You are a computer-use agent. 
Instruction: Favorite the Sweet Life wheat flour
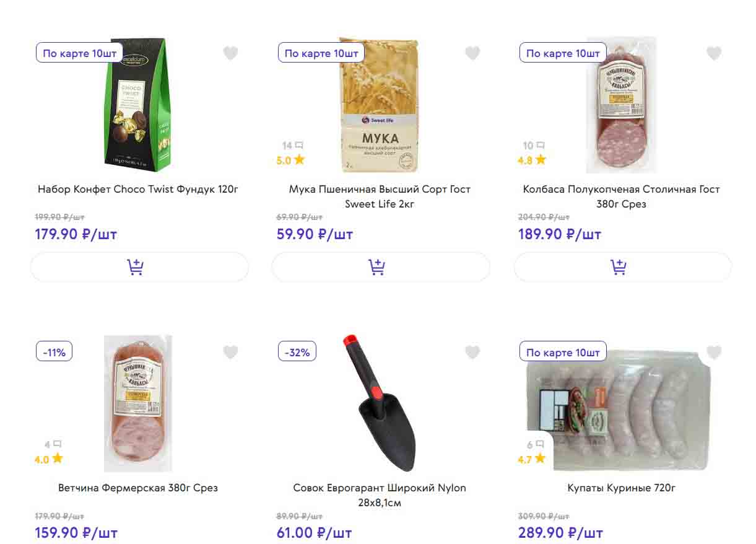(472, 53)
